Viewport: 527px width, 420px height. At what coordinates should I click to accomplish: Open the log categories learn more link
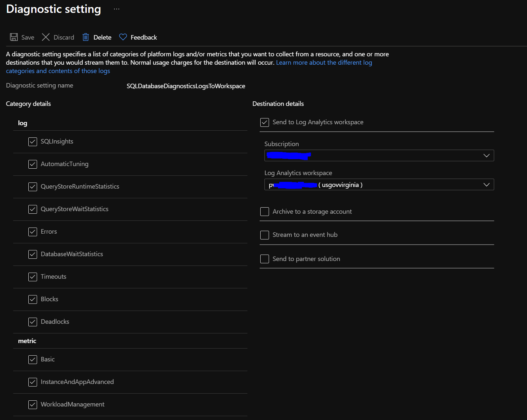[323, 62]
